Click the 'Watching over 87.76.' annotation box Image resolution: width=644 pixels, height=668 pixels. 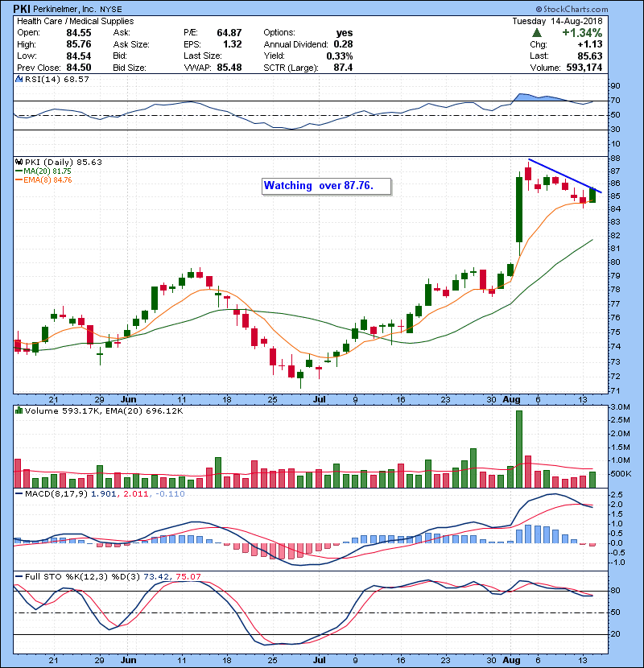click(327, 186)
